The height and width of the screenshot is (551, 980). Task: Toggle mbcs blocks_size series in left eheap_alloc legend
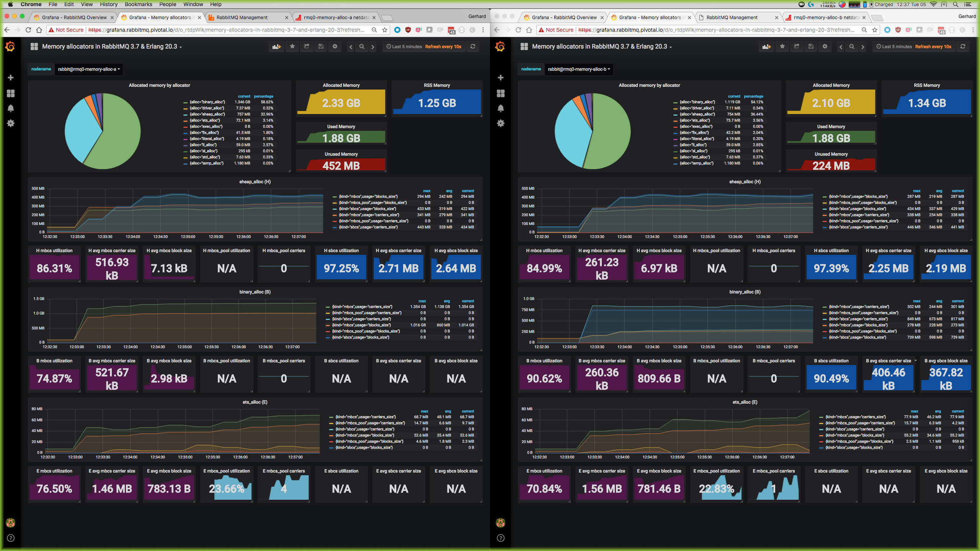368,197
